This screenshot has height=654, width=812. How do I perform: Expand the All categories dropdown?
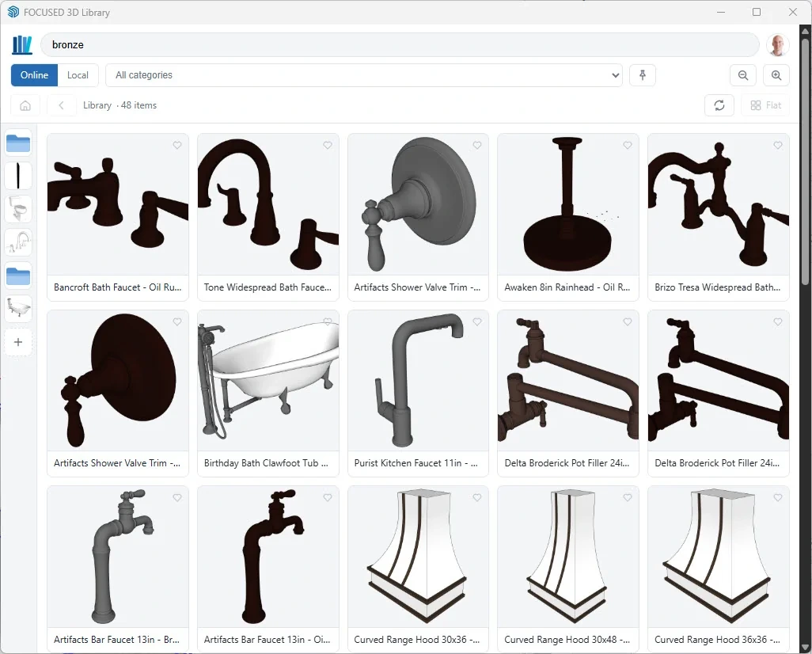(x=363, y=75)
